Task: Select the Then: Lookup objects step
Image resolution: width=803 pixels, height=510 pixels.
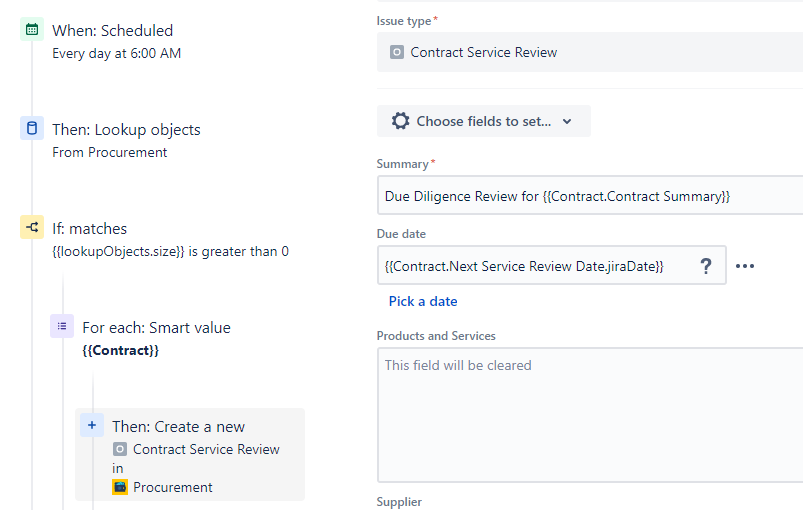Action: tap(126, 130)
